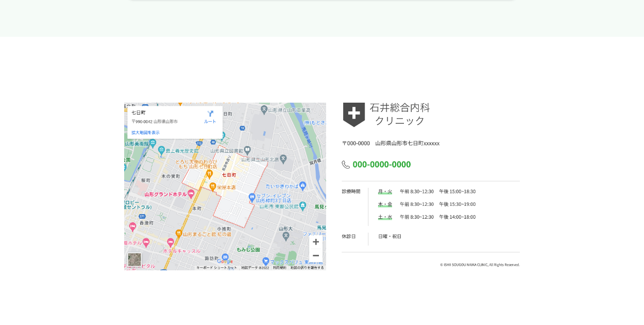Click the 栄屋本店 restaurant marker

click(212, 186)
